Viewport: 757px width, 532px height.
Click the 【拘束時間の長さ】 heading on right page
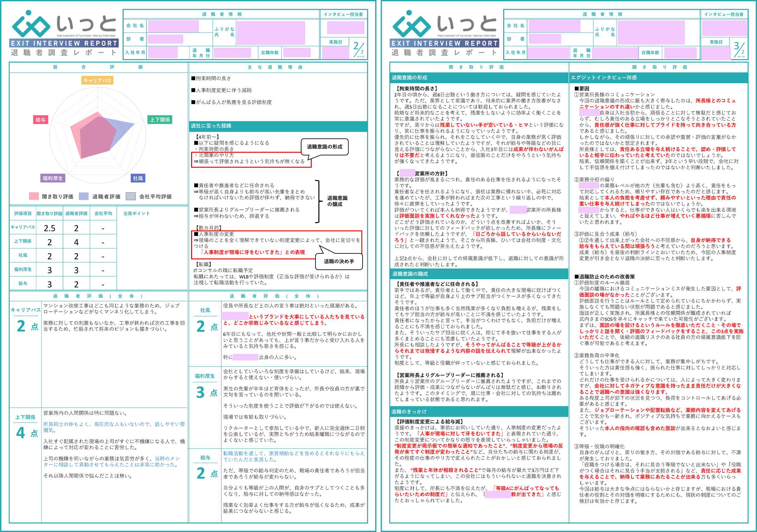point(417,89)
